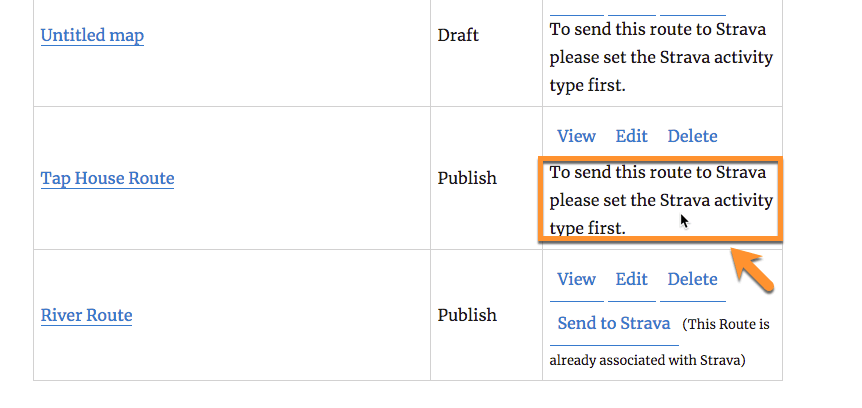
Task: Click the black mouse pointer in highlighted box
Action: tap(685, 221)
